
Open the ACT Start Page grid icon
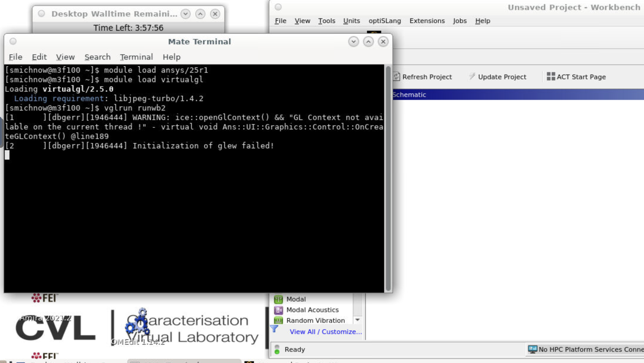coord(550,77)
